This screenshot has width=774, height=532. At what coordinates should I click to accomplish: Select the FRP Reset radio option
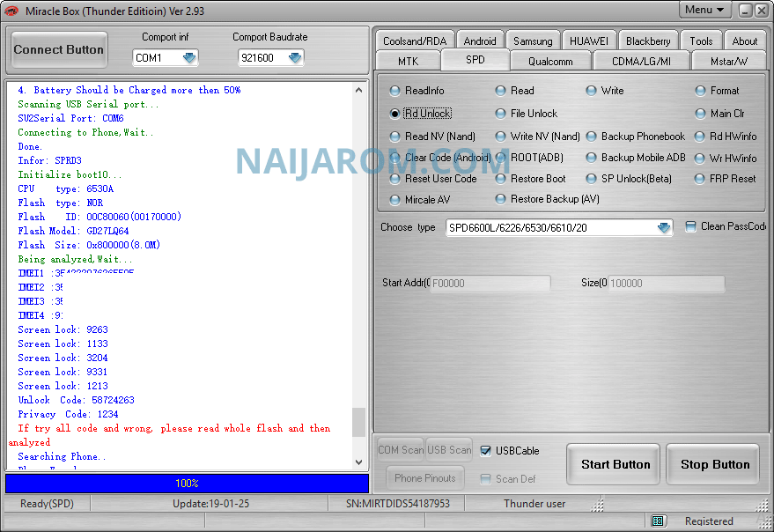(x=726, y=179)
